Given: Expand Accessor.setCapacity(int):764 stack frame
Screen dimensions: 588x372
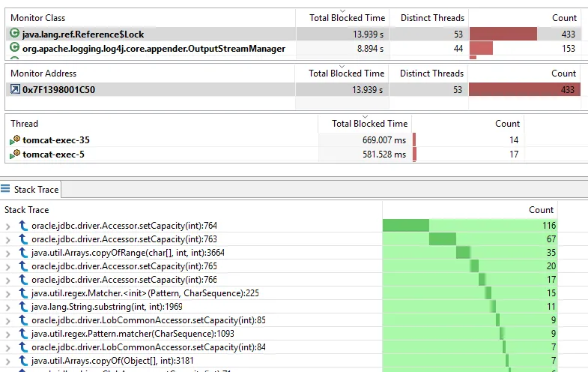Looking at the screenshot, I should [8, 226].
